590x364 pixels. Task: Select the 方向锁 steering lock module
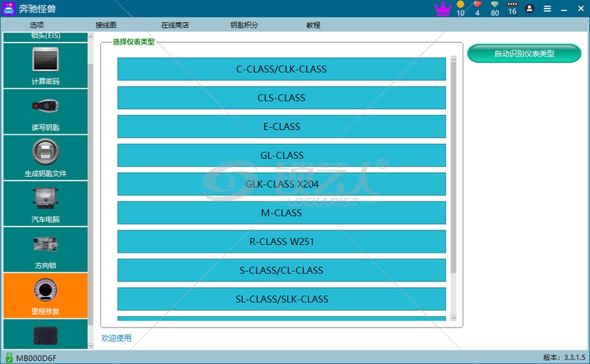tap(45, 250)
